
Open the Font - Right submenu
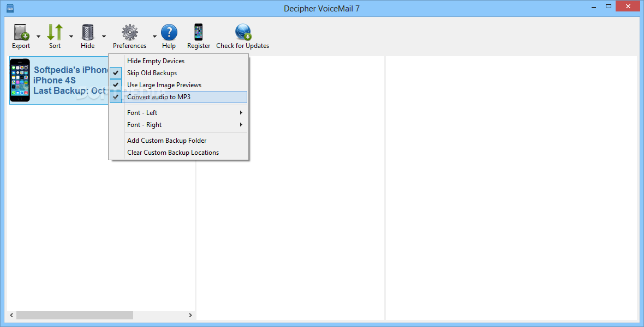(x=178, y=125)
